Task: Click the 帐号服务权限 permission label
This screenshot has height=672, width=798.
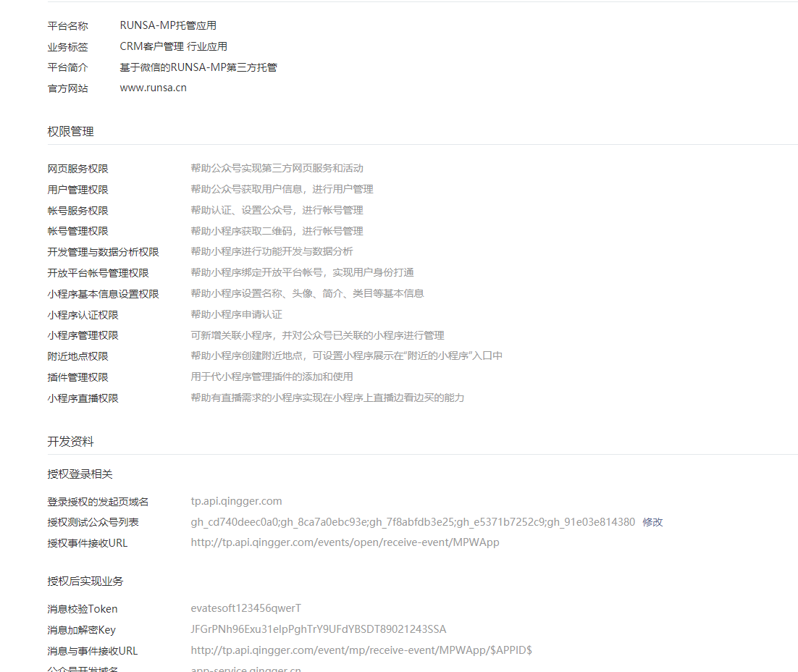Action: 78,210
